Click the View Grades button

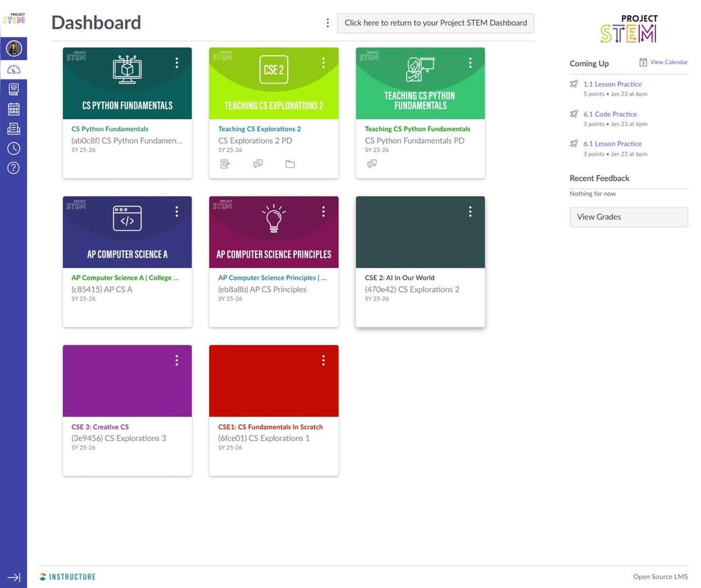[629, 217]
